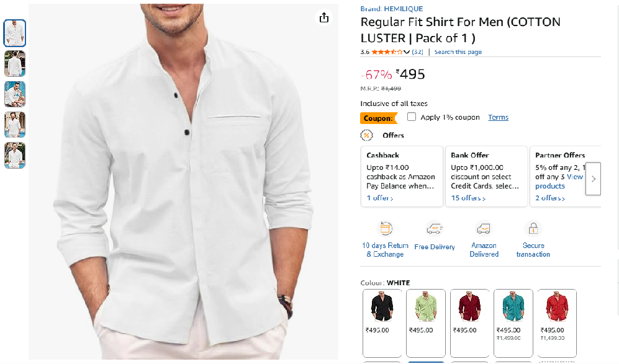The width and height of the screenshot is (619, 364).
Task: Click the 10 days Return & Exchange icon
Action: 386,228
